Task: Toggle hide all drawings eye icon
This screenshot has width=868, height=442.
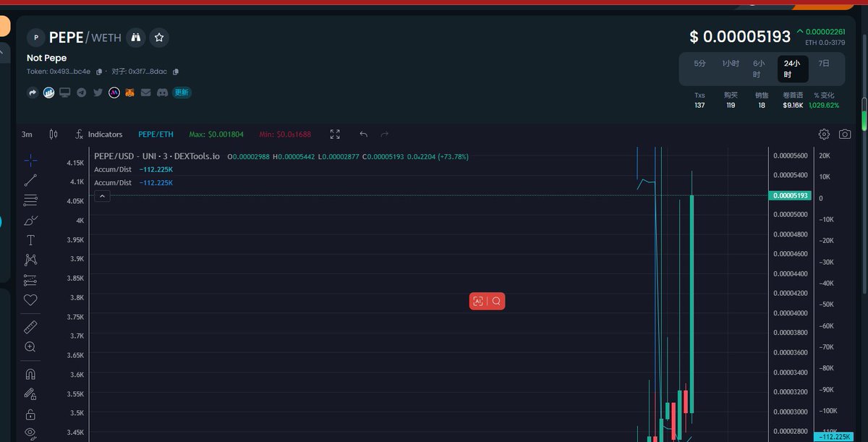Action: (30, 433)
